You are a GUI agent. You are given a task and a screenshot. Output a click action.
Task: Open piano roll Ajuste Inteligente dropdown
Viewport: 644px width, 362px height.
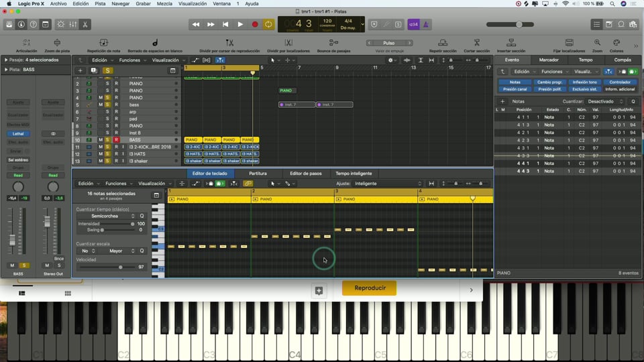point(388,184)
